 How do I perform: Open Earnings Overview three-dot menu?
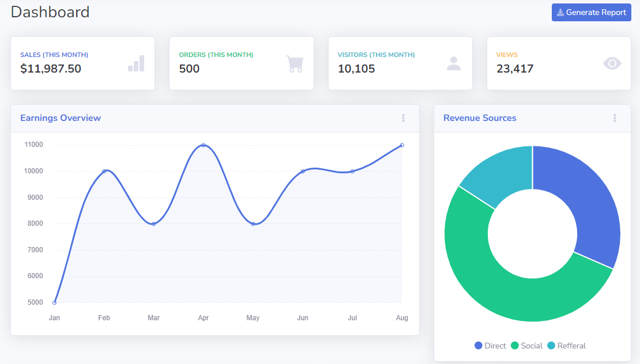(403, 118)
